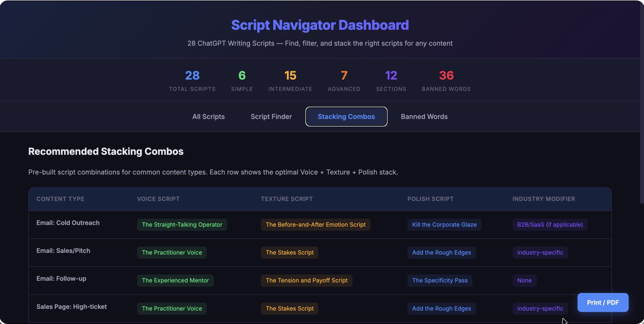Click The Before-and-After Emotion Script tag
This screenshot has width=644, height=324.
click(x=315, y=224)
